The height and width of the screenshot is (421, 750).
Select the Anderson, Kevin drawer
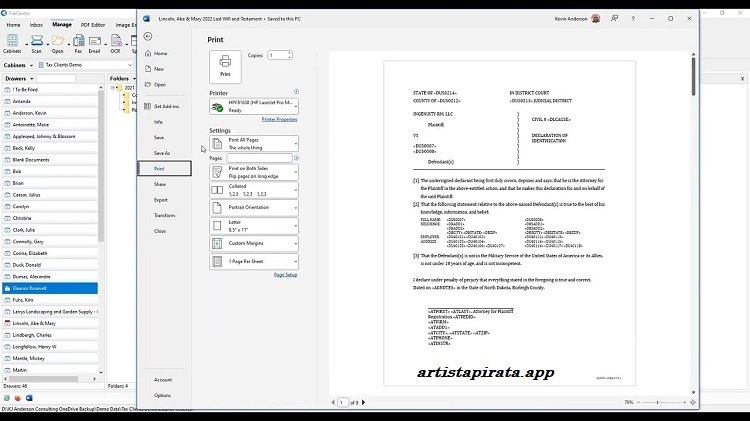[50, 113]
